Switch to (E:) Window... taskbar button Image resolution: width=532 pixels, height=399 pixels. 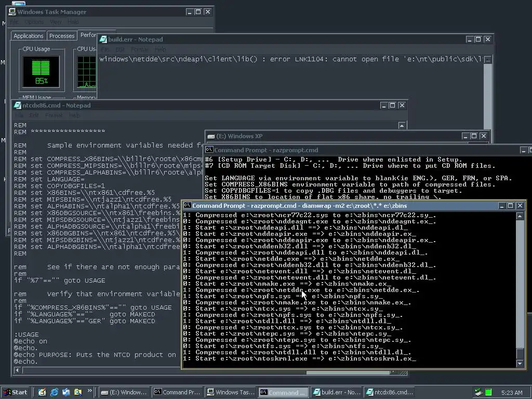(124, 392)
